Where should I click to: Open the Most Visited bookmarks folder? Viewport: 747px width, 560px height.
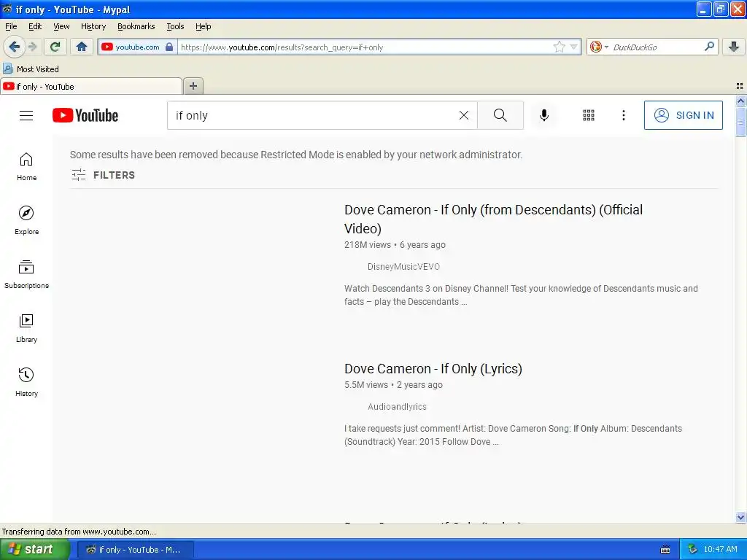point(31,69)
